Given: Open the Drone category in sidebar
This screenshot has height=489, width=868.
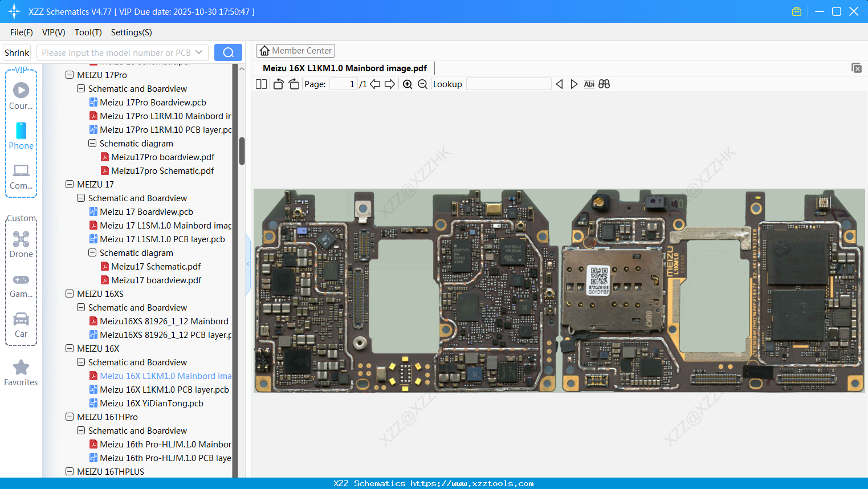Looking at the screenshot, I should 21,244.
